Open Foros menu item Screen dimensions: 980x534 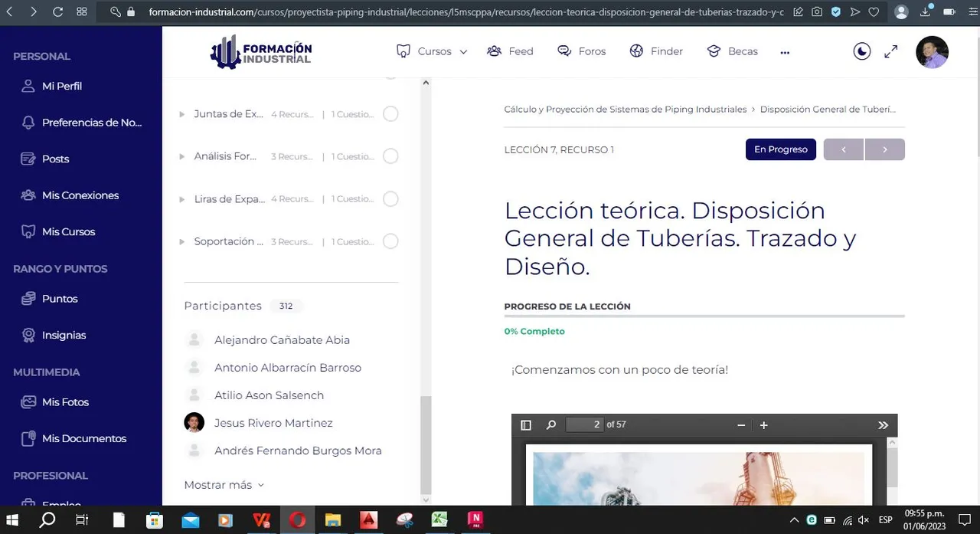point(581,51)
